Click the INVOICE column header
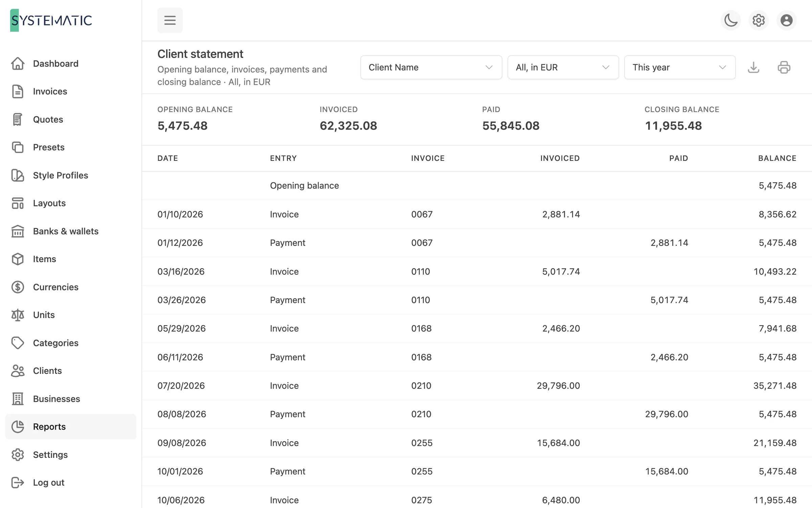Image resolution: width=812 pixels, height=508 pixels. point(428,158)
